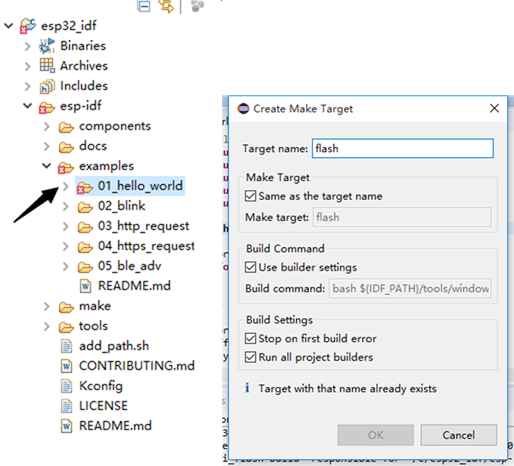Click the make folder icon
Image resolution: width=514 pixels, height=466 pixels.
point(66,307)
